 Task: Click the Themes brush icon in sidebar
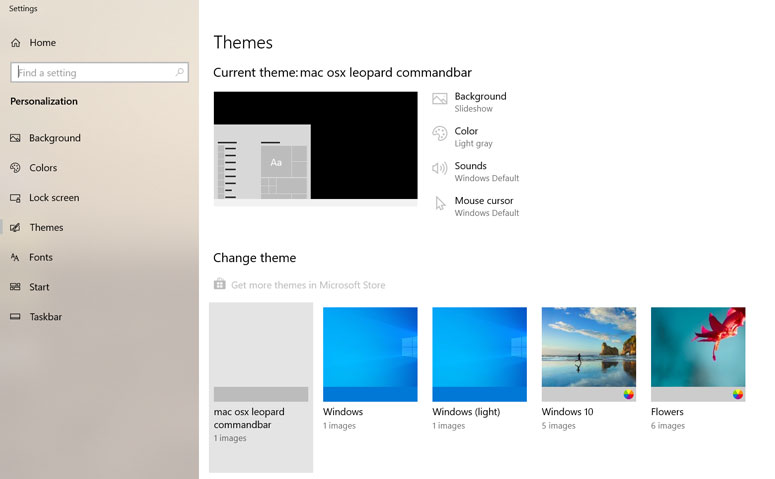[15, 227]
